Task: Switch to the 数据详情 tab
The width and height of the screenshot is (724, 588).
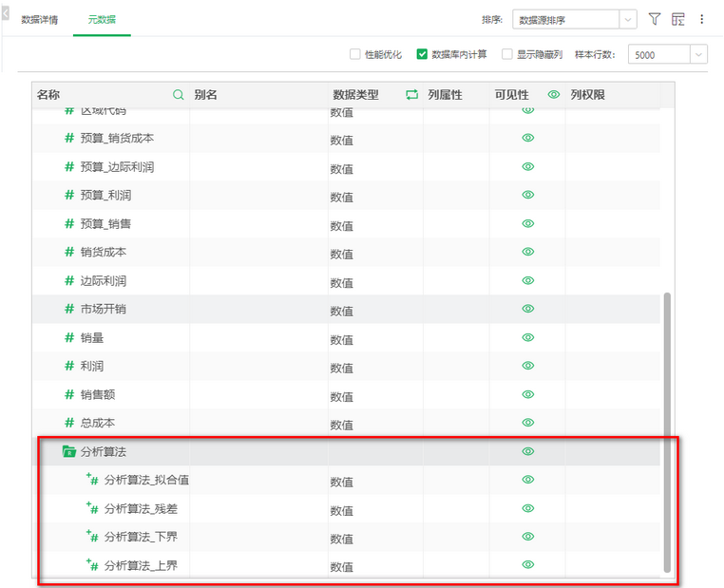Action: (x=40, y=20)
